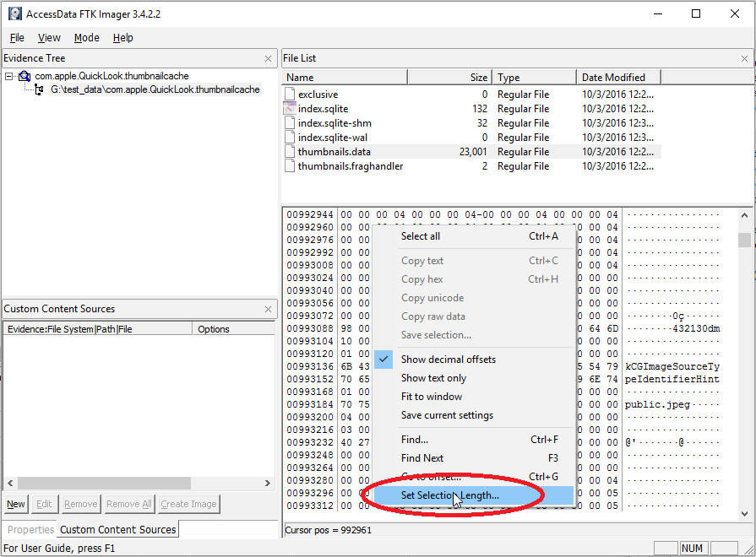
Task: Click the file icon beside thumbnails.fraghandler
Action: pyautogui.click(x=290, y=165)
